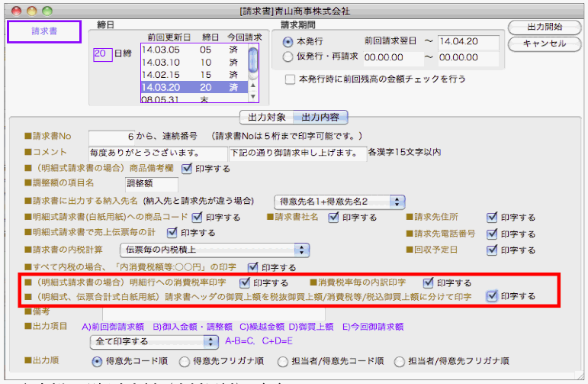The height and width of the screenshot is (384, 588).
Task: Click the 請求書 button at top left
Action: point(44,31)
